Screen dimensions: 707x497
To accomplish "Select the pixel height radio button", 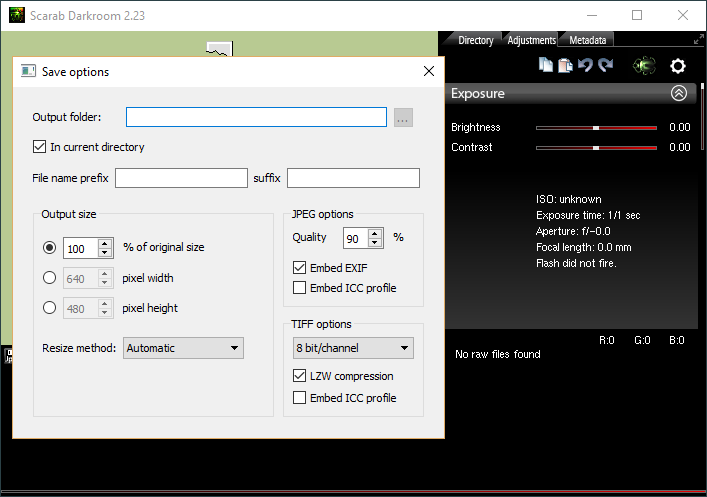I will pos(49,308).
